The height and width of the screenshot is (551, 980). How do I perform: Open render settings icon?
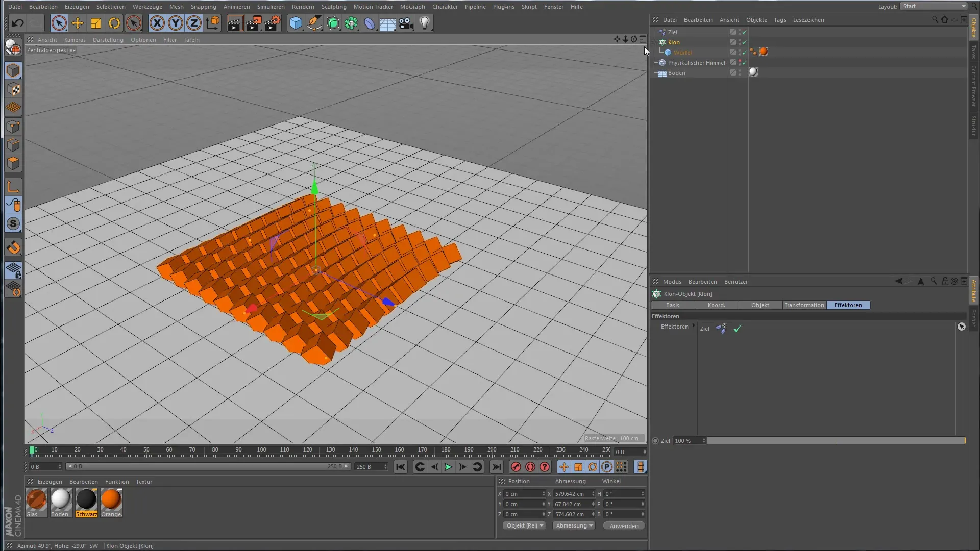click(x=273, y=23)
